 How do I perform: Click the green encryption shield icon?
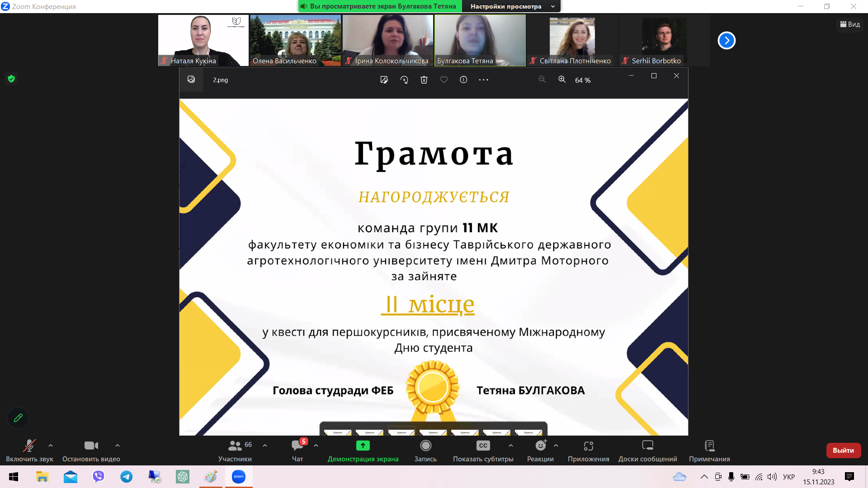coord(11,79)
